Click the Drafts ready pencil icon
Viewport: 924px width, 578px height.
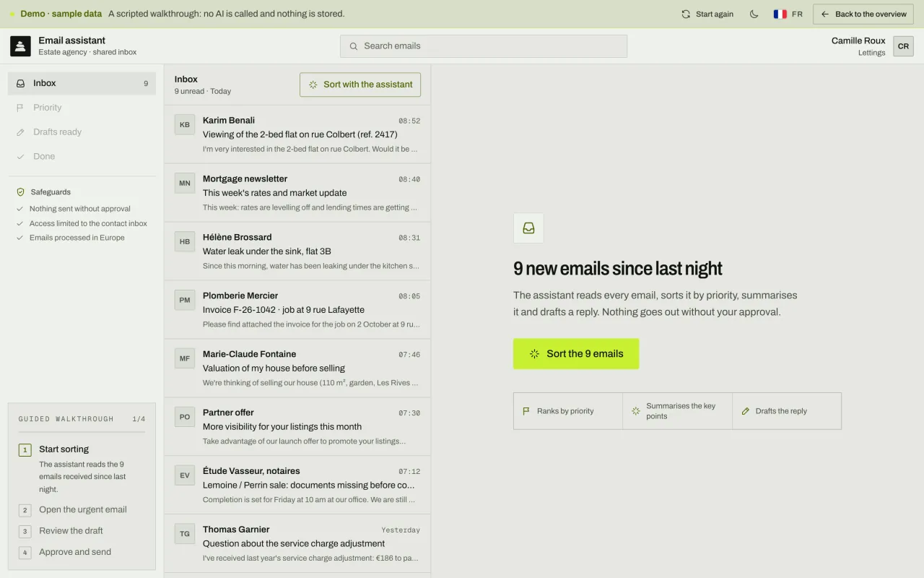[x=21, y=132]
